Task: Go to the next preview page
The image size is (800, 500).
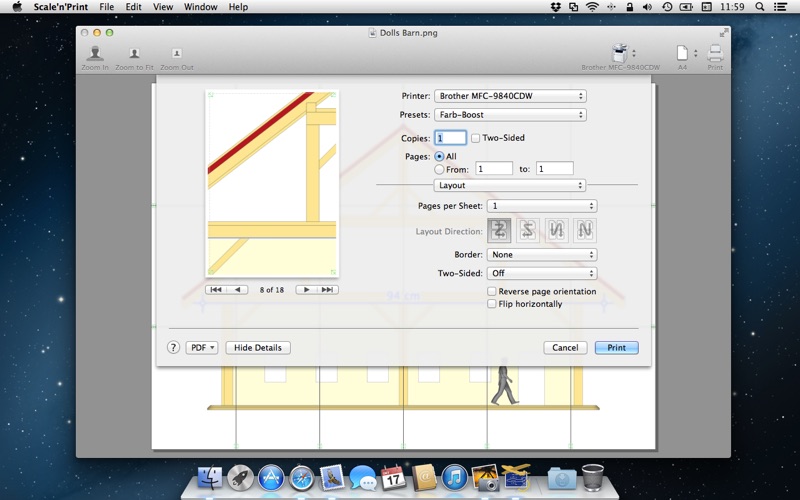Action: pyautogui.click(x=306, y=289)
